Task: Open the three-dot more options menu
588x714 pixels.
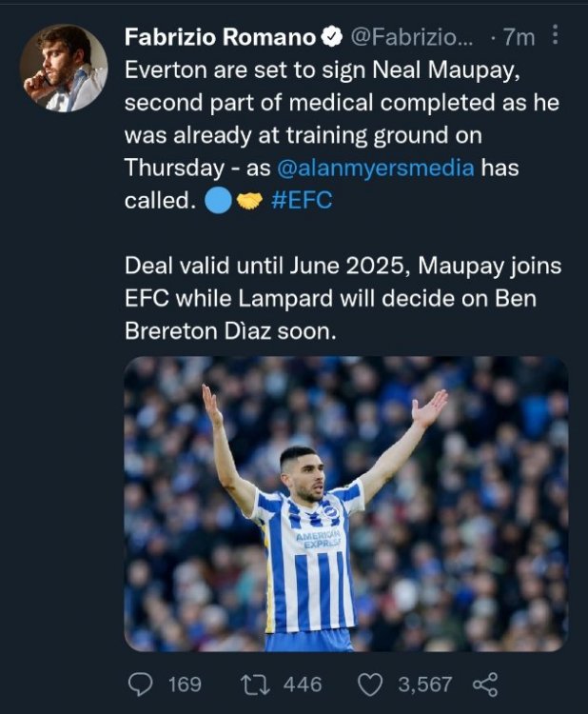Action: (x=557, y=36)
